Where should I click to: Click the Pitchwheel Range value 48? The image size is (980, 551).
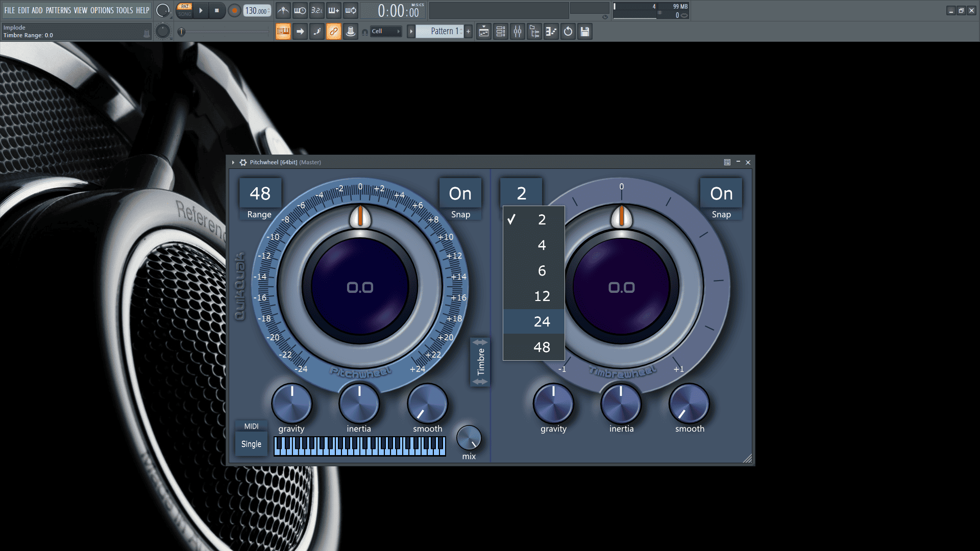(x=260, y=193)
